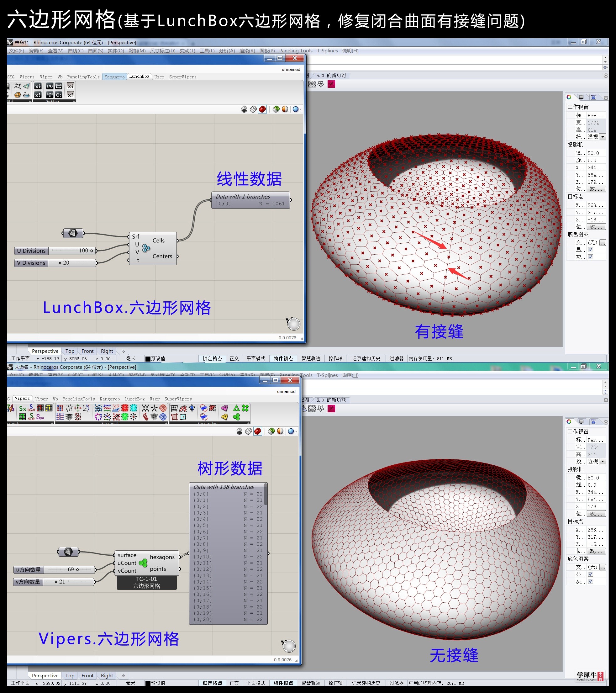Click the 过滤器 button in the 内存使用量 status bar
616x693 pixels.
(396, 359)
